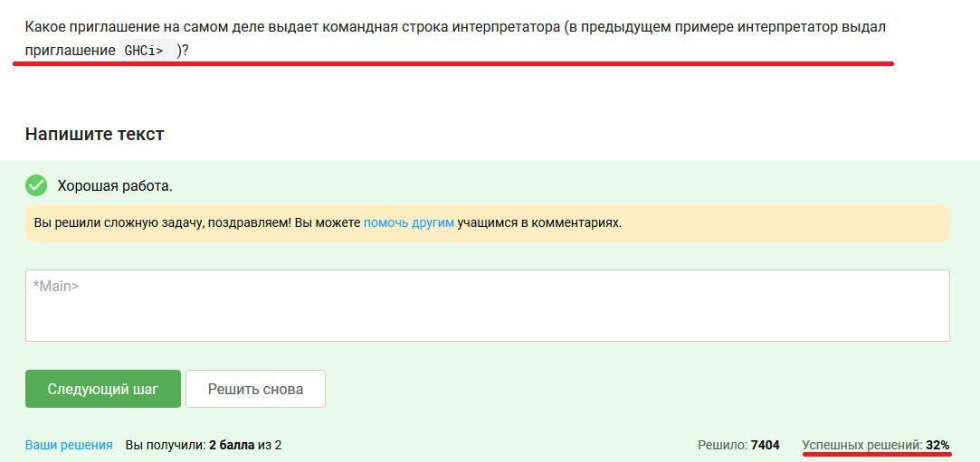Click the 'Хорошая работа.' message text

[x=114, y=186]
